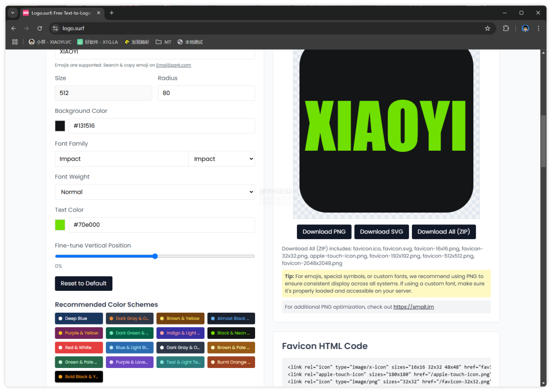Apply the Black & Neon scheme
The image size is (552, 392).
(x=231, y=333)
